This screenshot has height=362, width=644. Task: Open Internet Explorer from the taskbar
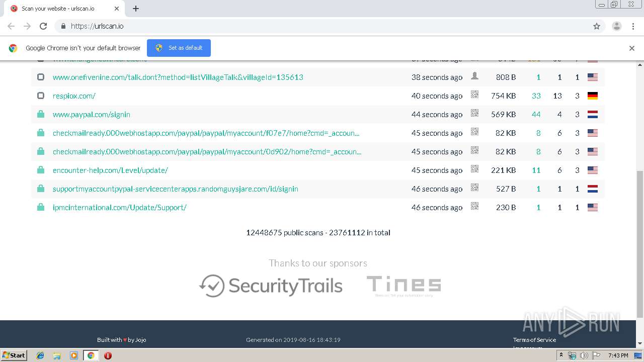point(40,355)
